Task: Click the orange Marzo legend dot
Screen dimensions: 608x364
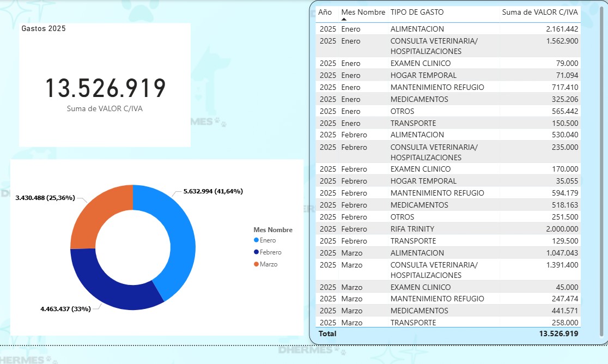Action: click(256, 264)
